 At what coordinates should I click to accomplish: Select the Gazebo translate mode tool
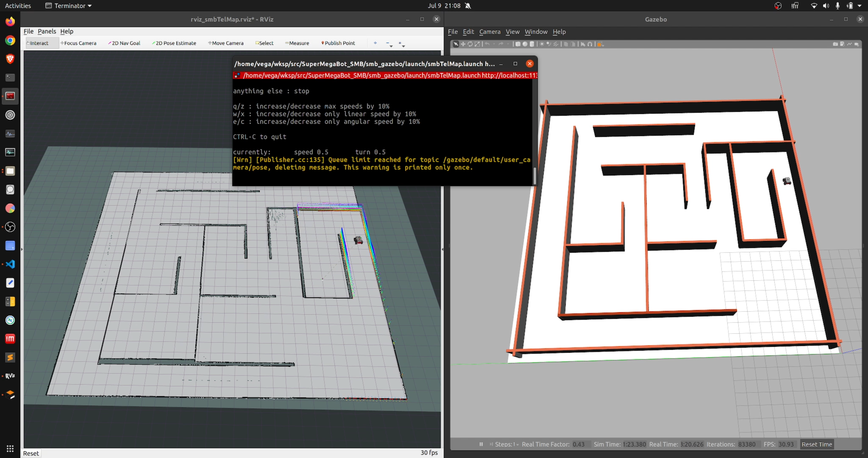coord(463,44)
